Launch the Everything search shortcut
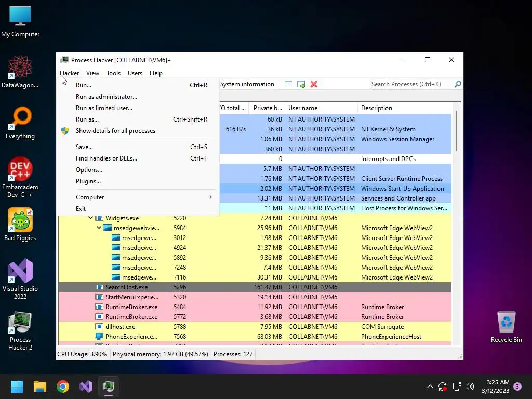532x399 pixels. coord(20,123)
